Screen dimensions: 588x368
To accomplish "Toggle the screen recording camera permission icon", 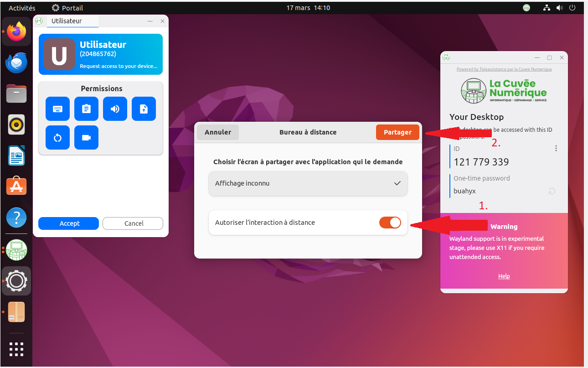I will 86,137.
